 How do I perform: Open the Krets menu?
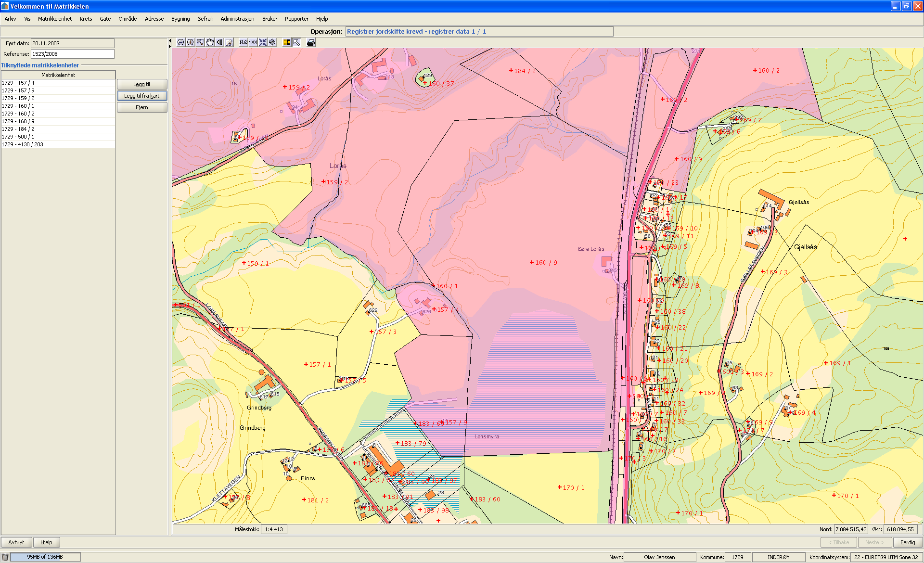coord(86,19)
